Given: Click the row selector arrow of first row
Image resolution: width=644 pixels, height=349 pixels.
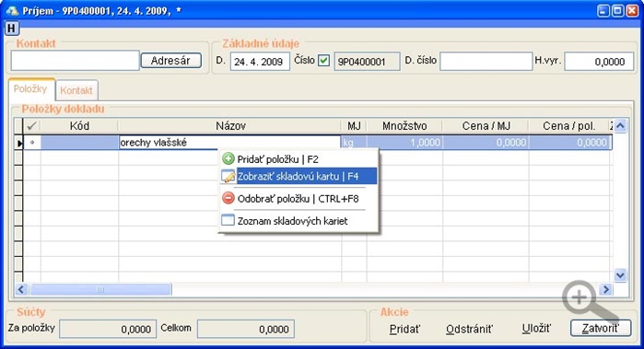Looking at the screenshot, I should [18, 143].
